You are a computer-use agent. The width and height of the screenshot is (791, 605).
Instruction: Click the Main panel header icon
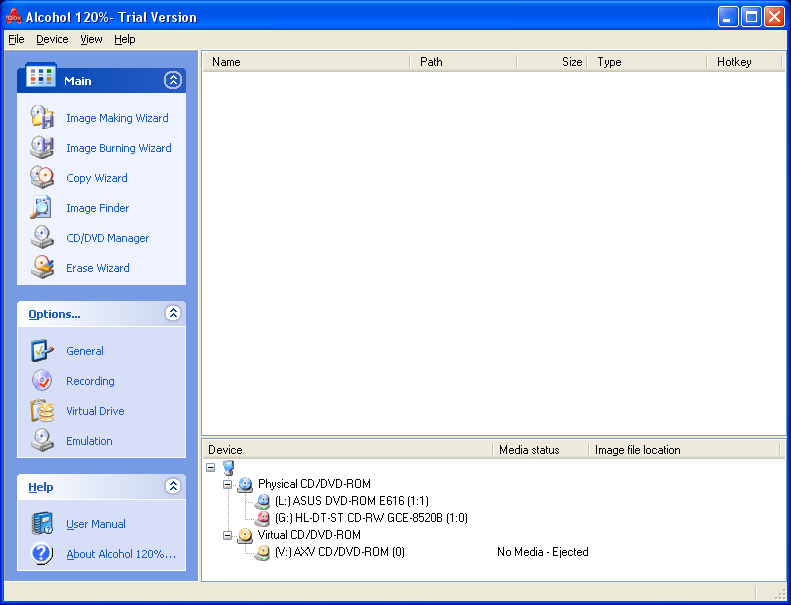click(40, 76)
